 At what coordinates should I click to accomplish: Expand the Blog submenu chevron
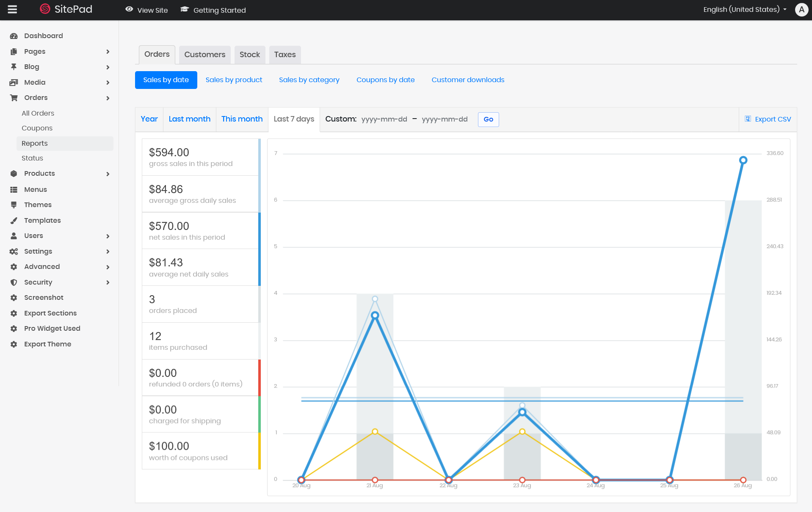tap(108, 67)
